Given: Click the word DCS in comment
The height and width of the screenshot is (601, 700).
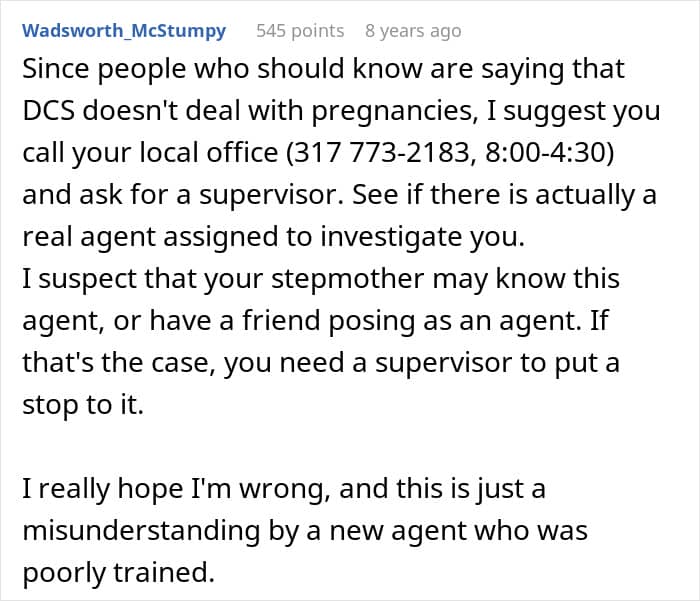Looking at the screenshot, I should [48, 110].
